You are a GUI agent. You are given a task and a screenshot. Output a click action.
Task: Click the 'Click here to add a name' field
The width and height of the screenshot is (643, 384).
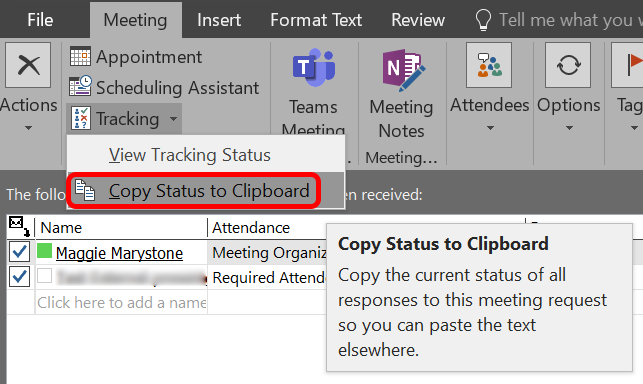[121, 302]
